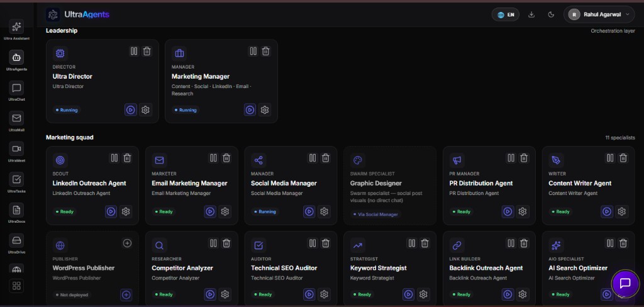Open LinkedIn Outreach Agent settings
This screenshot has width=644, height=307.
pyautogui.click(x=126, y=211)
